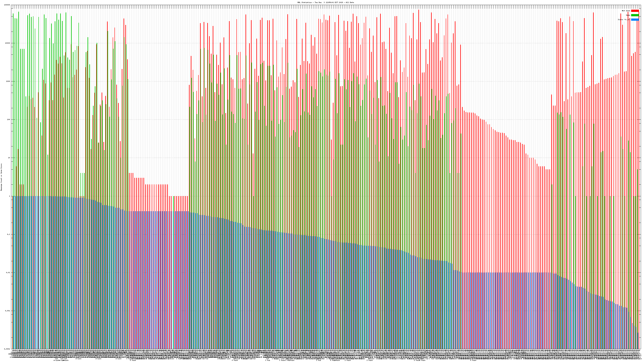
Task: Click the 0.0001 Y-axis tick label
Action: tap(7, 349)
